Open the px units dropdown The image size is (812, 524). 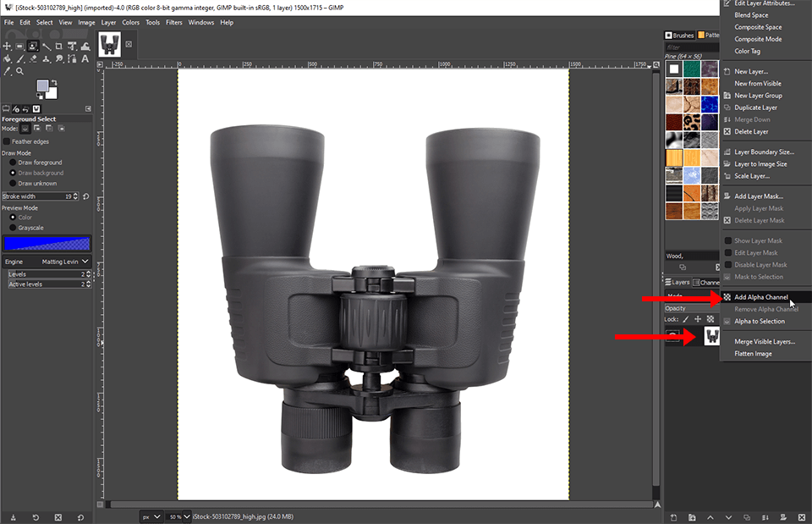tap(149, 516)
